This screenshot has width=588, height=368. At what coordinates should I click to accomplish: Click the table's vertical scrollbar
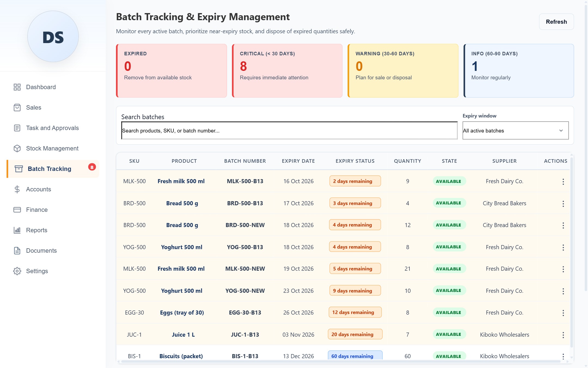coord(572,252)
